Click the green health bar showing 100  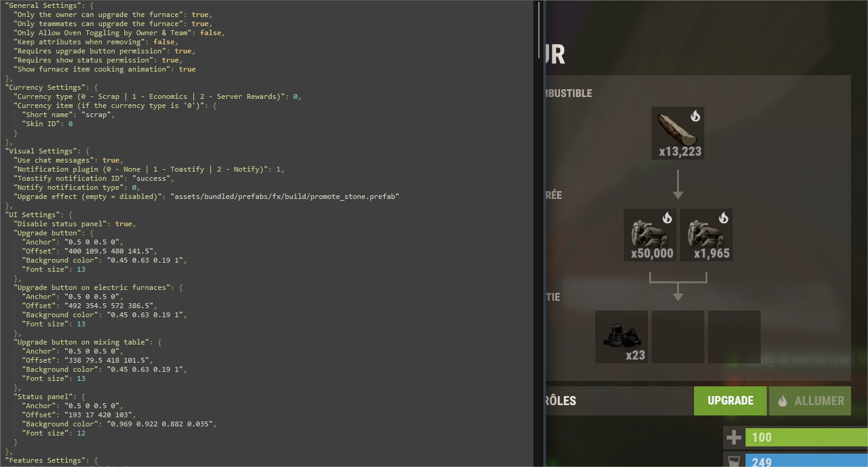(x=806, y=437)
